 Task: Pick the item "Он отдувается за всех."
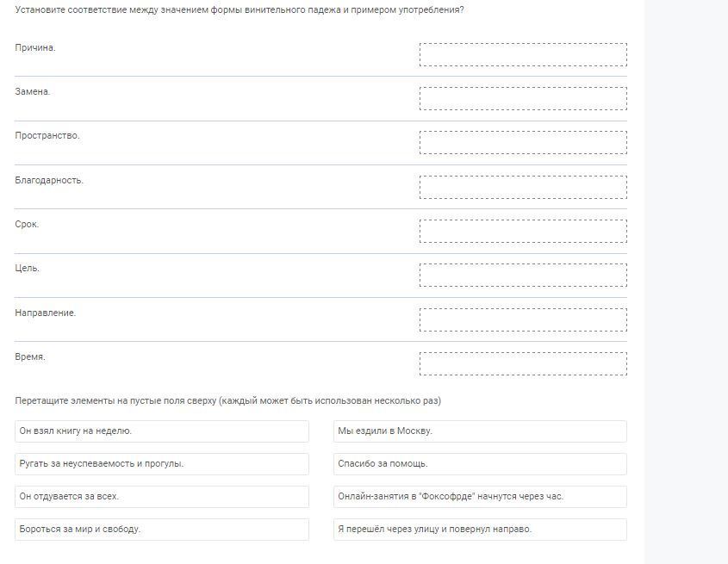coord(162,496)
